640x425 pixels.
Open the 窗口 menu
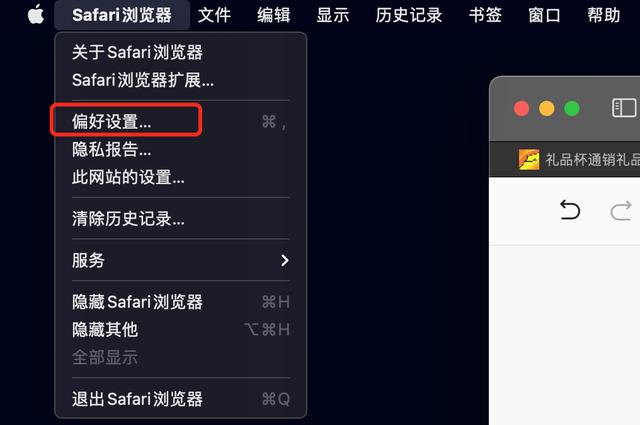(x=544, y=15)
